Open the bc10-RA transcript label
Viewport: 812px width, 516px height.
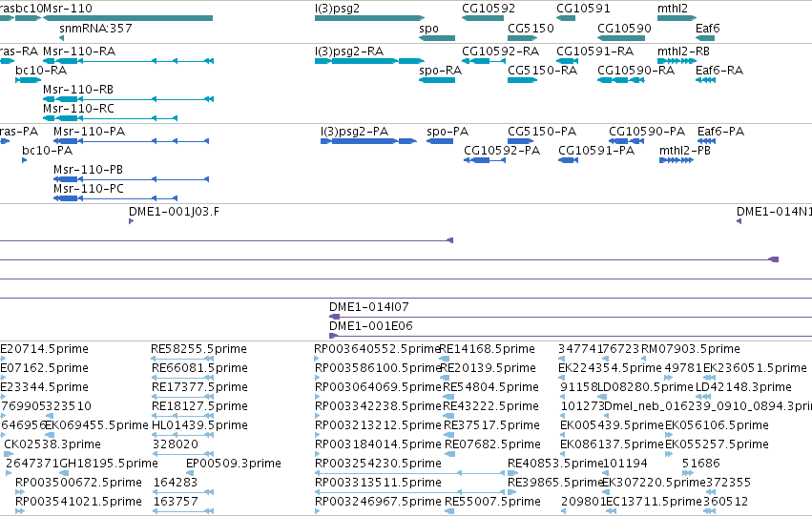pos(41,71)
